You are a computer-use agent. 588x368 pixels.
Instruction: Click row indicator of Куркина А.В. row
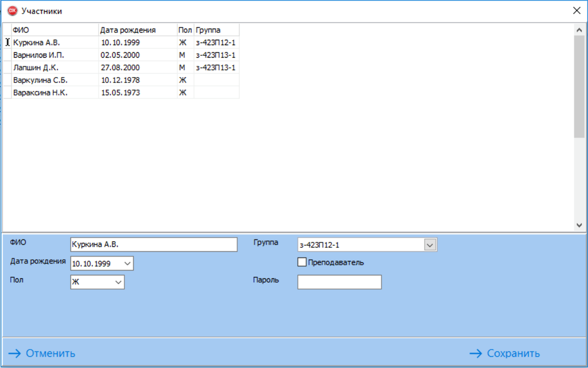click(7, 43)
